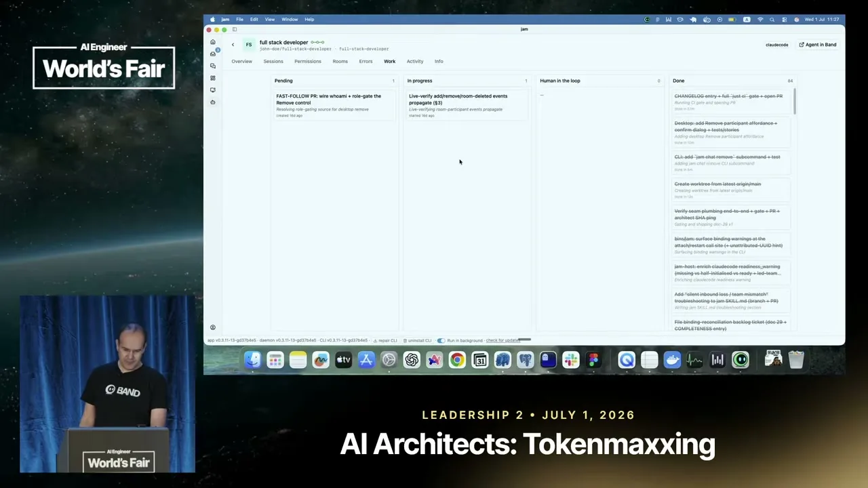Go back using the left arrow
This screenshot has height=488, width=868.
coord(233,45)
